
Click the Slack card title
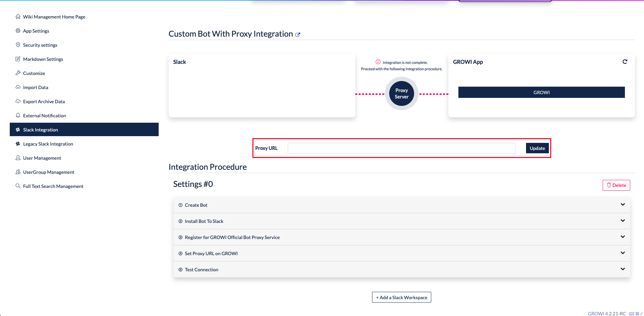[179, 62]
